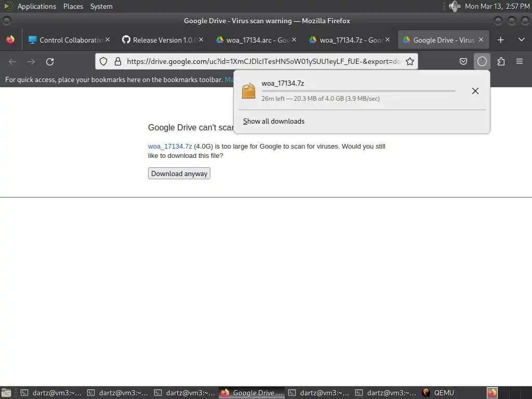Close the Release Version 1.0.0 tab
The width and height of the screenshot is (532, 399).
click(x=201, y=39)
